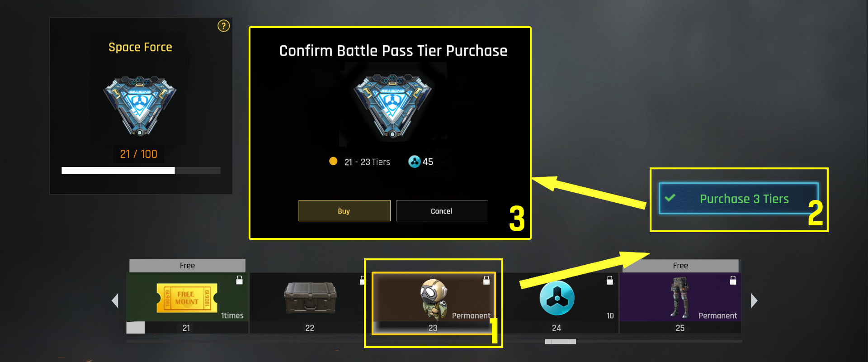Confirm purchase with the Buy button
The image size is (868, 362).
tap(344, 211)
